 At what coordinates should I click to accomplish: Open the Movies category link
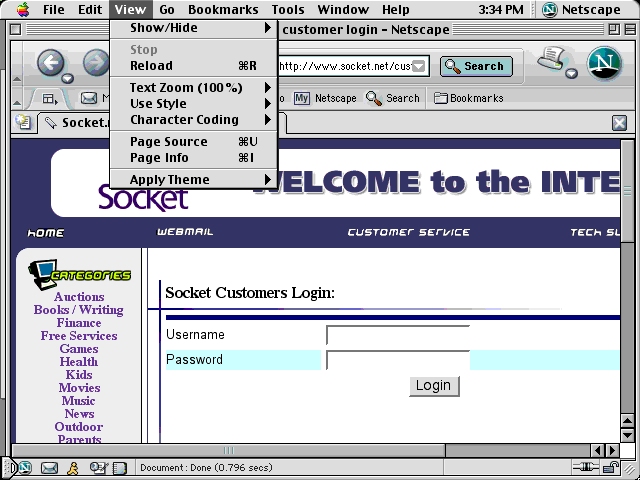[x=79, y=388]
